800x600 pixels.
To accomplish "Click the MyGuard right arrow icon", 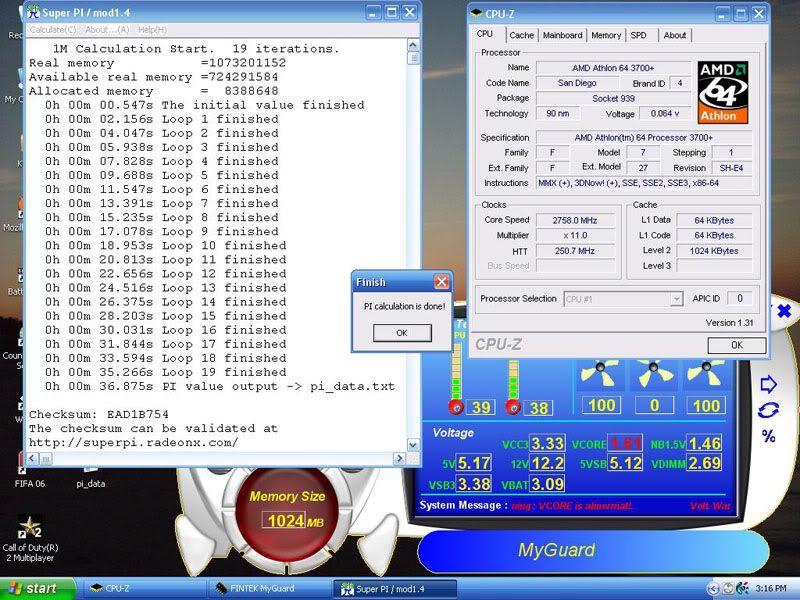I will click(768, 384).
